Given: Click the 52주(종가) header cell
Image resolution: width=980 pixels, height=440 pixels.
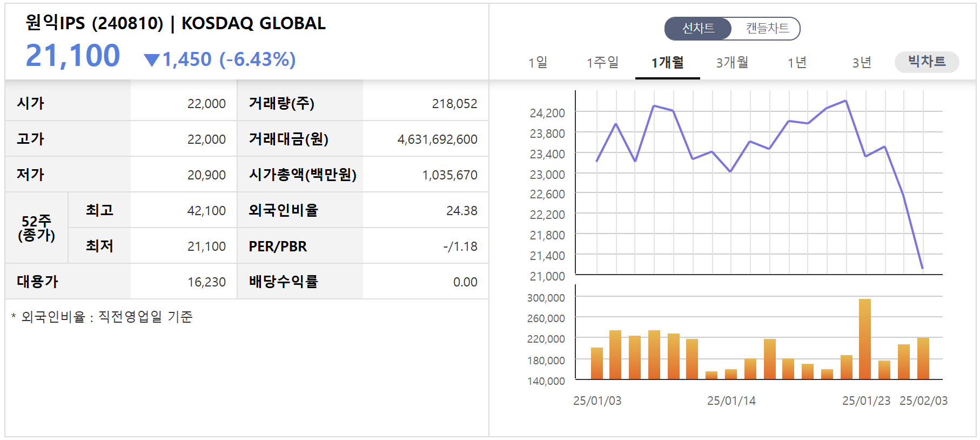Looking at the screenshot, I should (36, 228).
